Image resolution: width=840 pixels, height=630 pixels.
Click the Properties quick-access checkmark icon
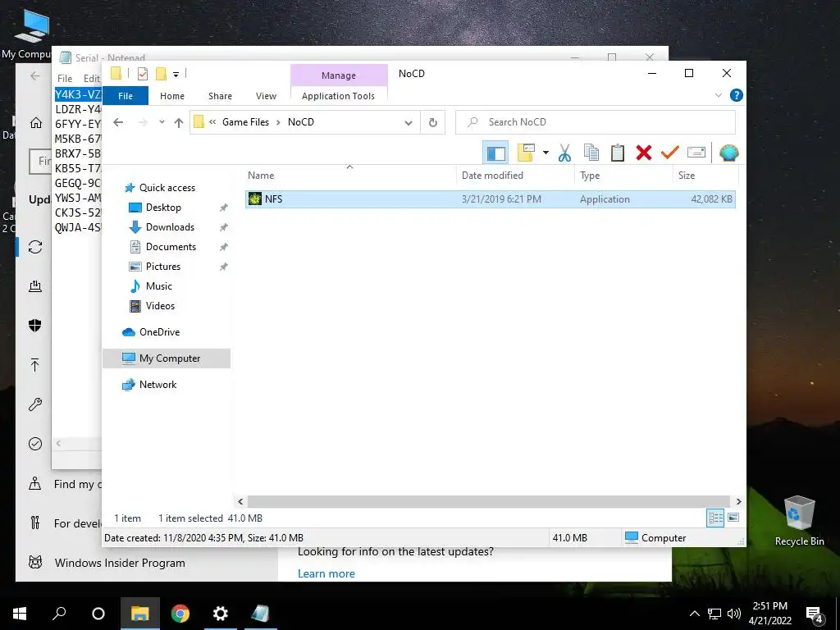click(143, 73)
